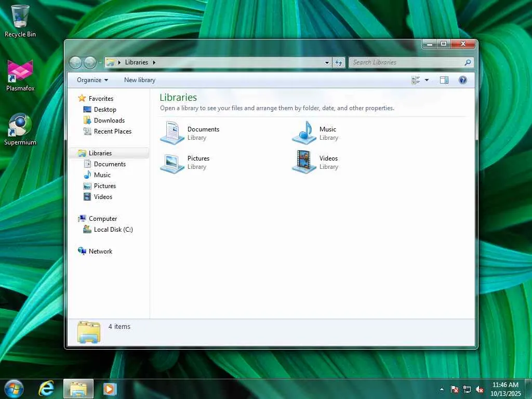Click the New library button

click(x=140, y=80)
